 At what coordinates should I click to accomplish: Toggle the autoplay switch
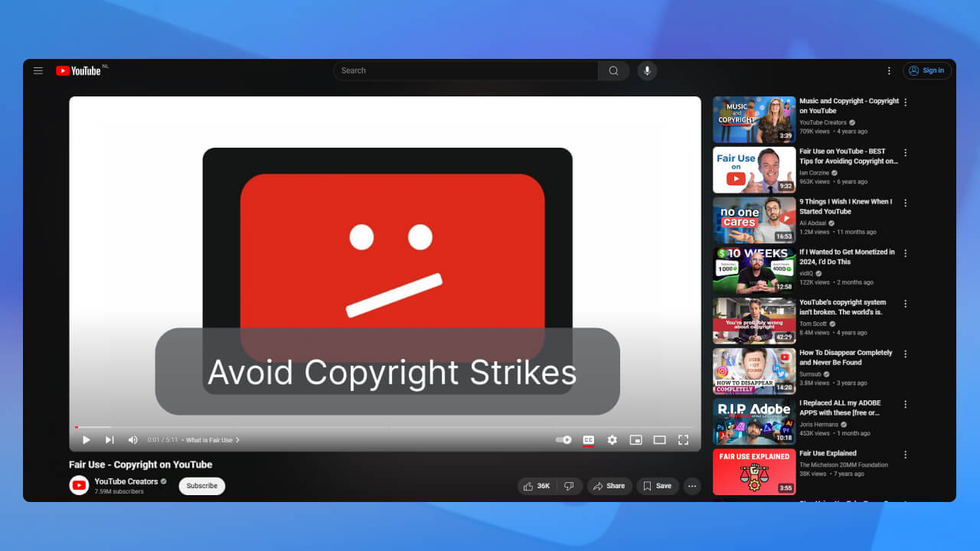click(563, 440)
